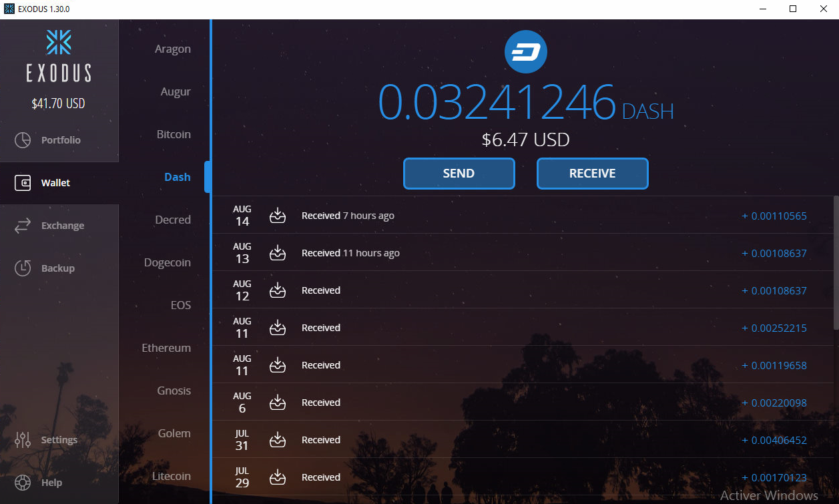Click received icon for Aug 13 transaction

point(278,253)
